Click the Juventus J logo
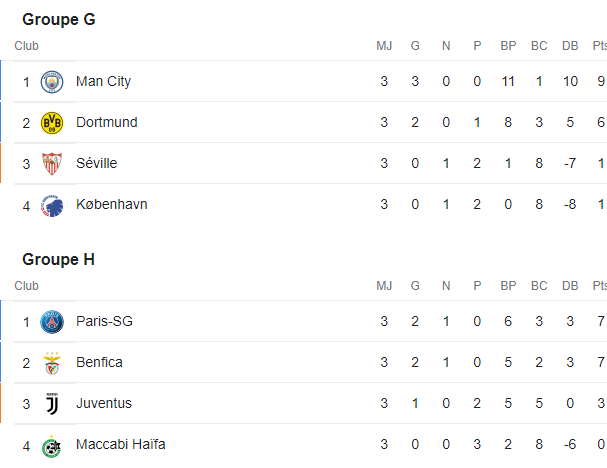The image size is (607, 468). click(51, 404)
